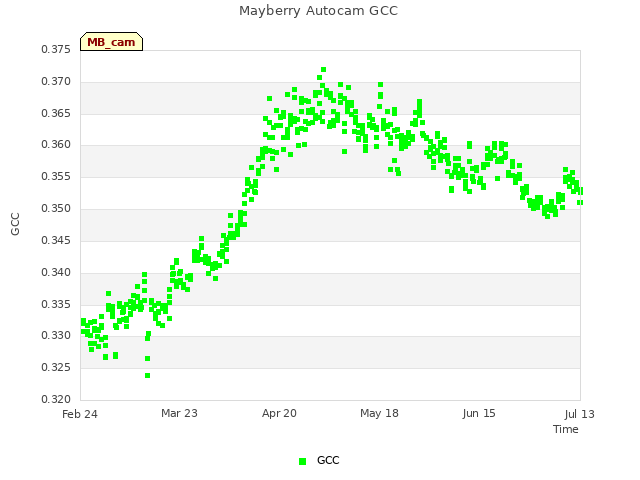
Task: Click the 0.365 y-axis value
Action: (x=56, y=113)
